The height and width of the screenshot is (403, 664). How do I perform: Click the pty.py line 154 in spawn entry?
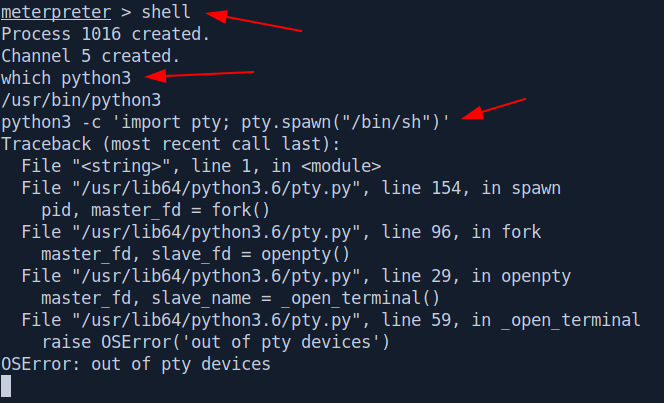click(x=291, y=188)
